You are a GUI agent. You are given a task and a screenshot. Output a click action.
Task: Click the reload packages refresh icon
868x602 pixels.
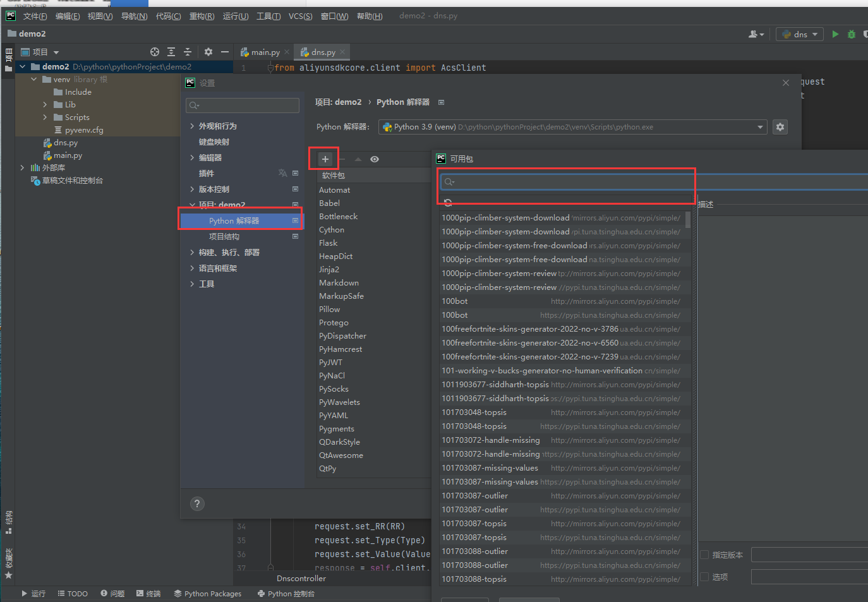[x=448, y=203]
